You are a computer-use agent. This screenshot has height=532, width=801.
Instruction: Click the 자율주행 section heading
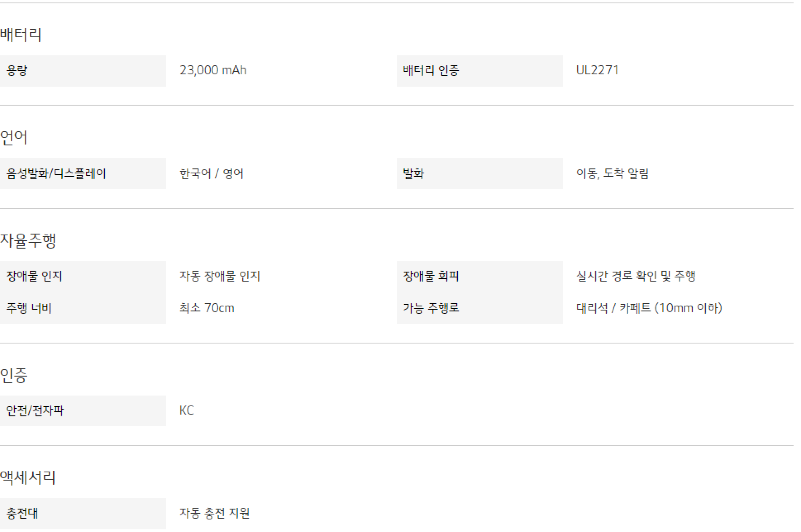click(28, 241)
